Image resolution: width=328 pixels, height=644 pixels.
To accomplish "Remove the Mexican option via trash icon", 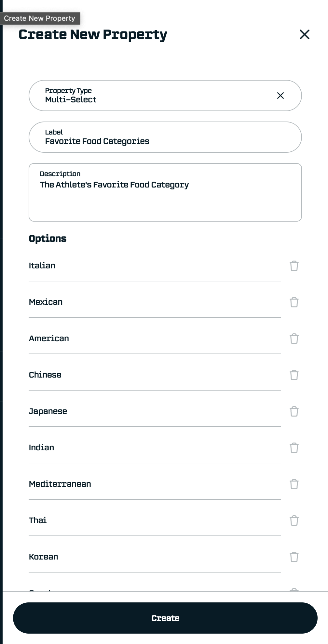I will 294,302.
